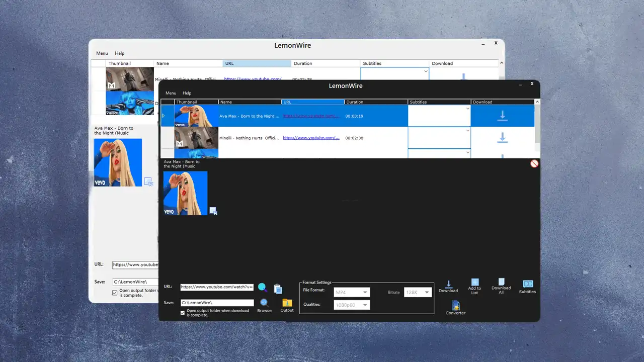Click the Thumbnail column header in light window
The height and width of the screenshot is (362, 644).
click(x=130, y=63)
